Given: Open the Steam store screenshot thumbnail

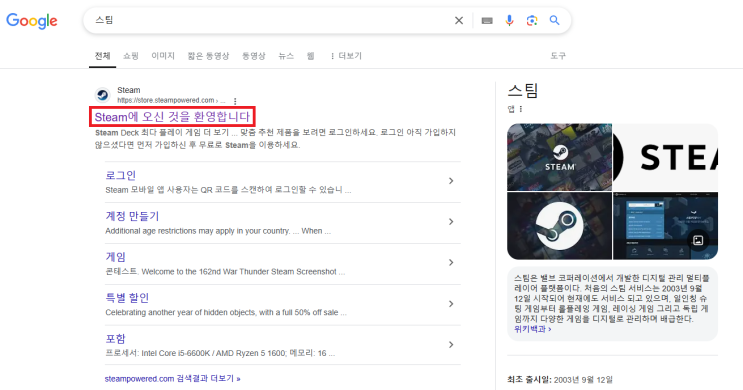Looking at the screenshot, I should [666, 226].
